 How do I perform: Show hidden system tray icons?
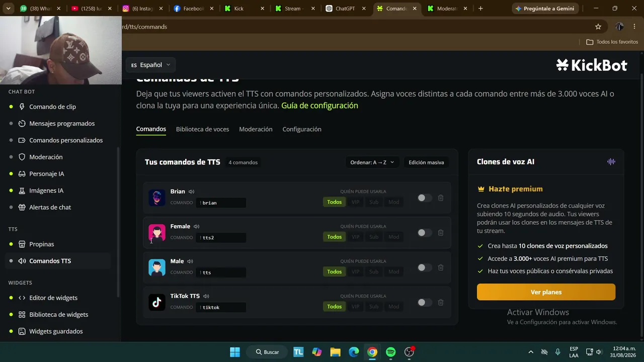530,352
